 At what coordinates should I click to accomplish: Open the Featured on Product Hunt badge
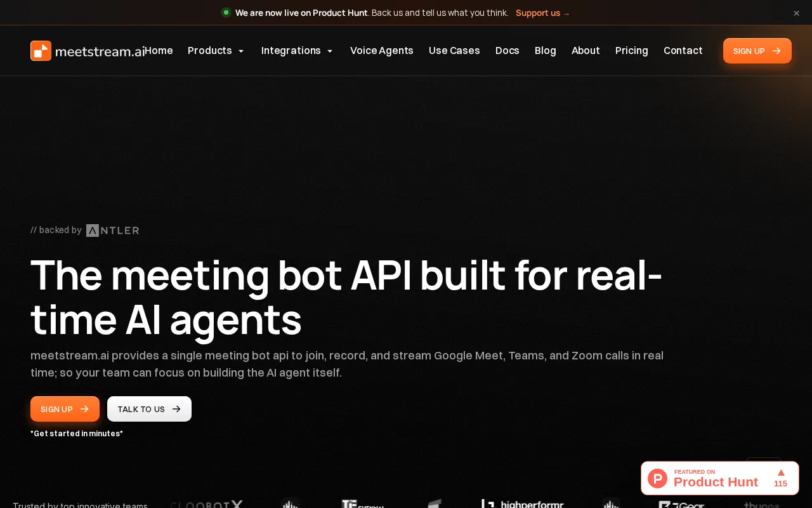(720, 478)
